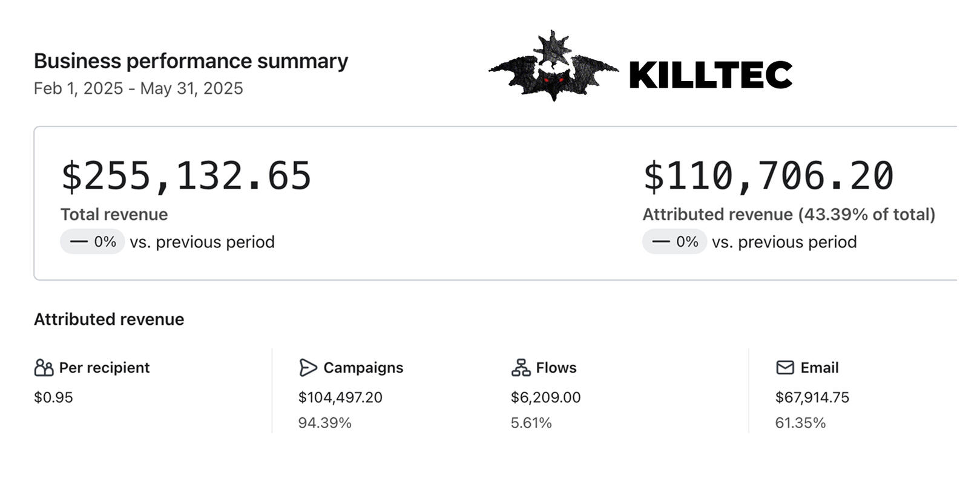This screenshot has width=980, height=479.
Task: Click the Campaigns paper plane icon
Action: [x=307, y=368]
